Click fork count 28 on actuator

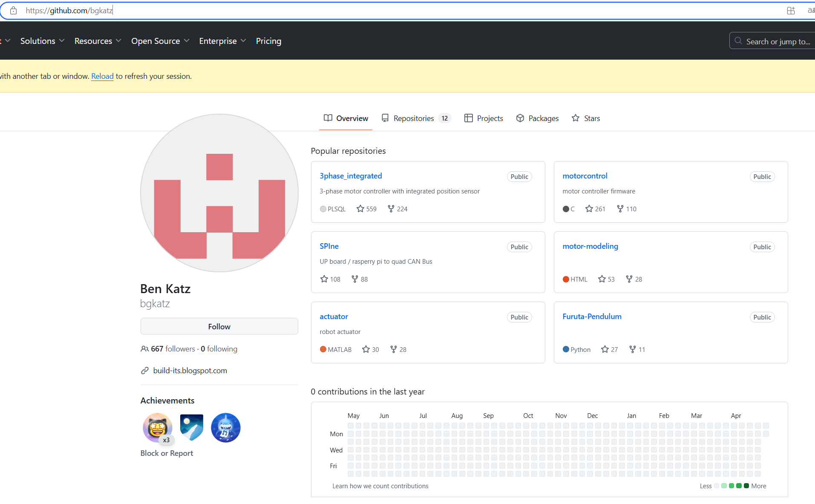398,349
